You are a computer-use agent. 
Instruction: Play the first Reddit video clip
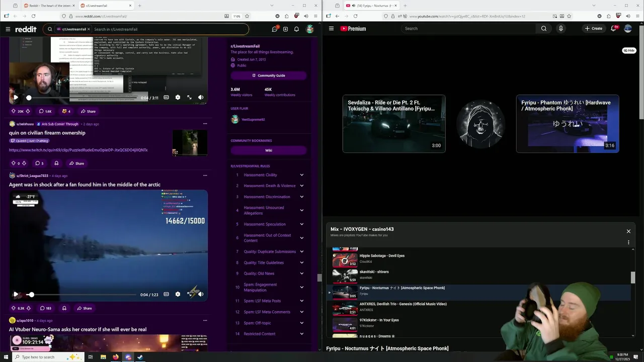tap(16, 98)
